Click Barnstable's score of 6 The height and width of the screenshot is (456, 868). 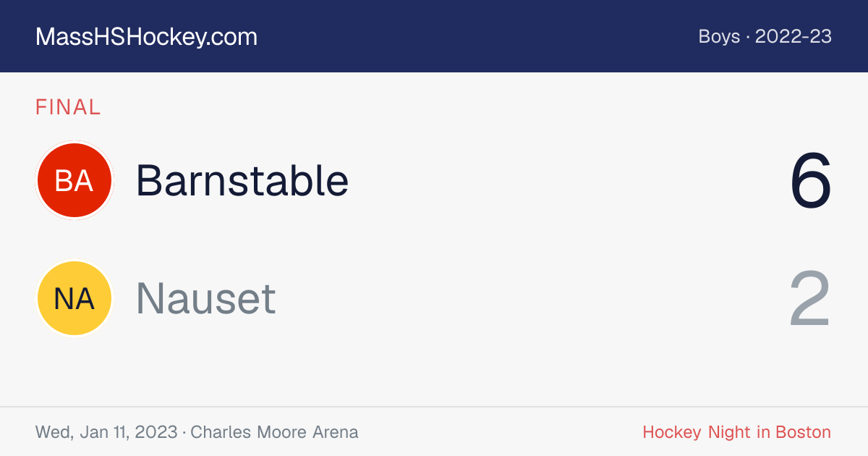811,180
